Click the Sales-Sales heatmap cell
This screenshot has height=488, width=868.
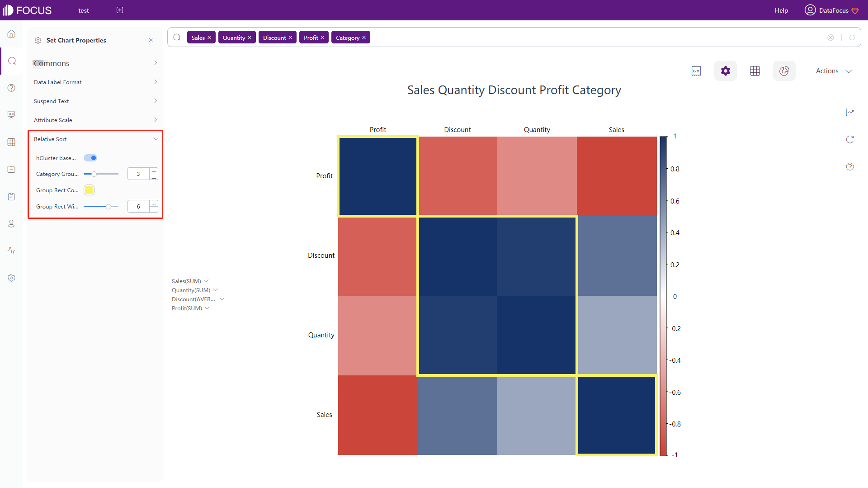(617, 415)
